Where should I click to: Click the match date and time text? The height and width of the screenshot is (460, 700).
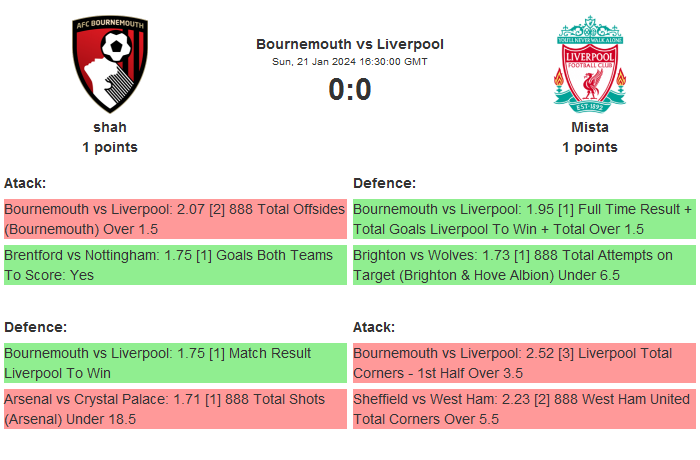350,62
